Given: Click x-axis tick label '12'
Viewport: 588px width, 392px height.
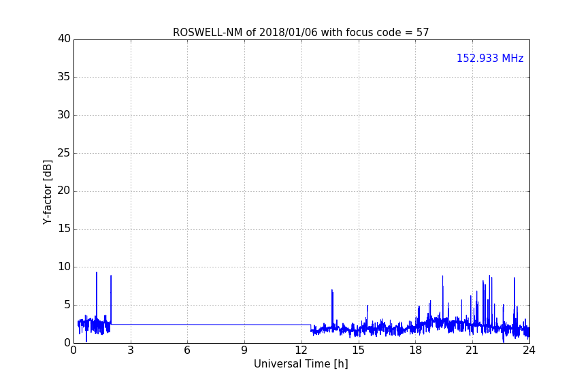Looking at the screenshot, I should (301, 350).
